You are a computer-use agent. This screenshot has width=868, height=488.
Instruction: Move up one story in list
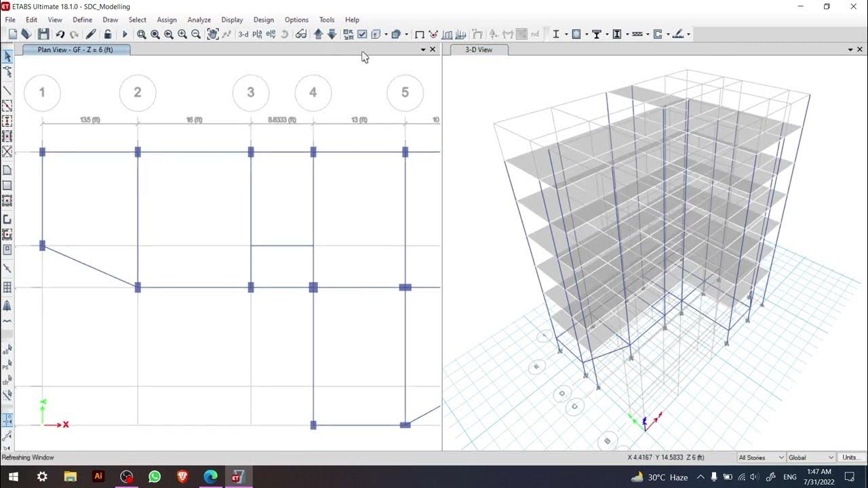[x=318, y=34]
